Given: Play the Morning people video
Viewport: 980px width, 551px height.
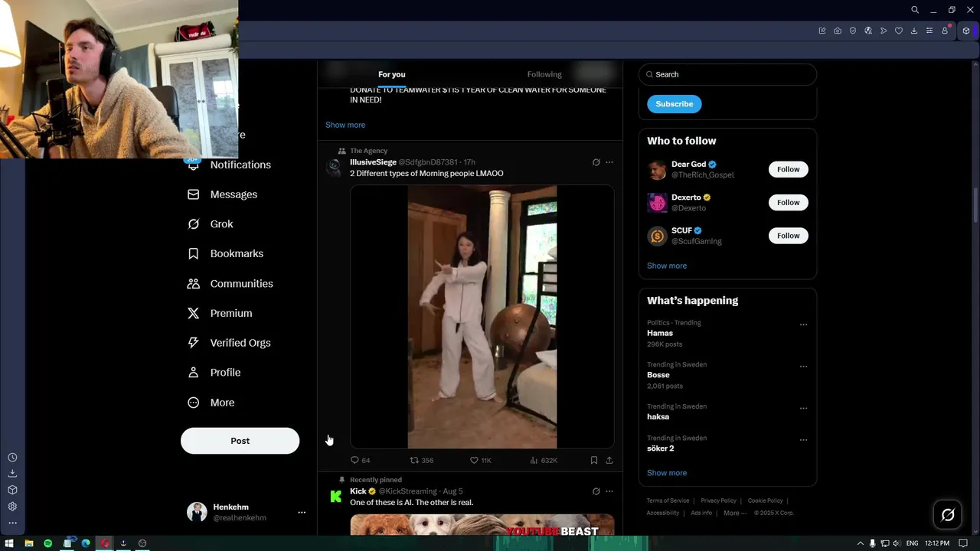Looking at the screenshot, I should 482,317.
